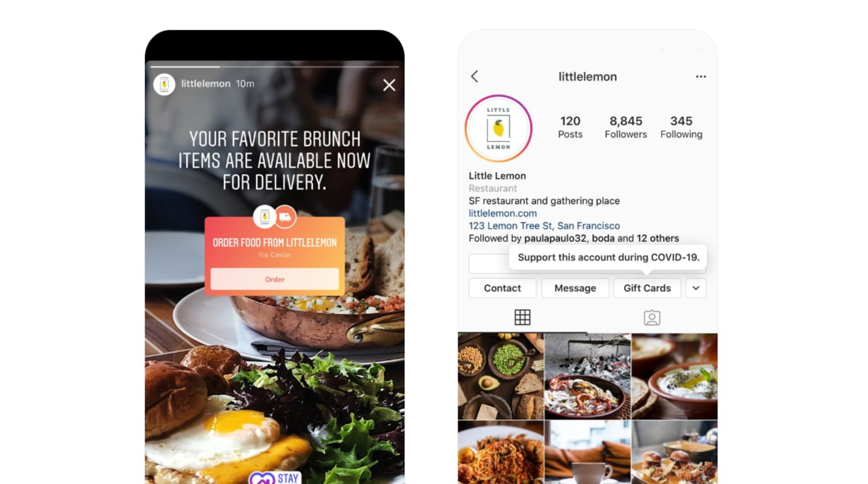View the 8,845 Followers list
Viewport: 868px width, 484px height.
[626, 127]
